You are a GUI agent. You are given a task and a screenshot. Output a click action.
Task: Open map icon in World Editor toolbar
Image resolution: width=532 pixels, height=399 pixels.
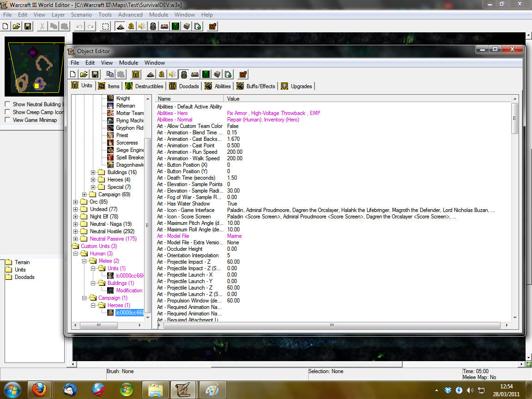[16, 26]
